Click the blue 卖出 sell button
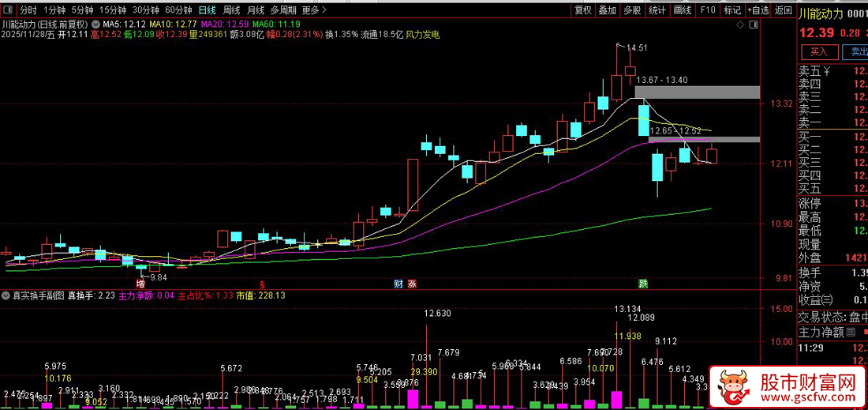 coord(855,52)
